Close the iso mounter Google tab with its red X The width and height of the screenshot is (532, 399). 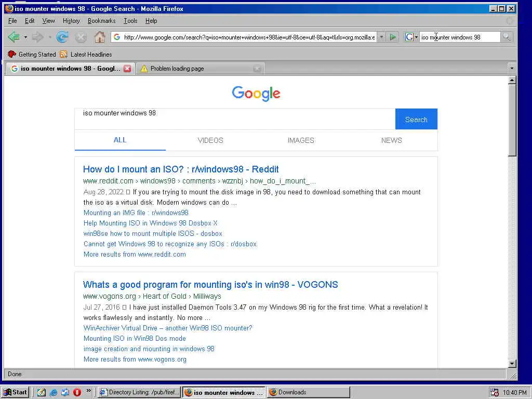pos(127,69)
